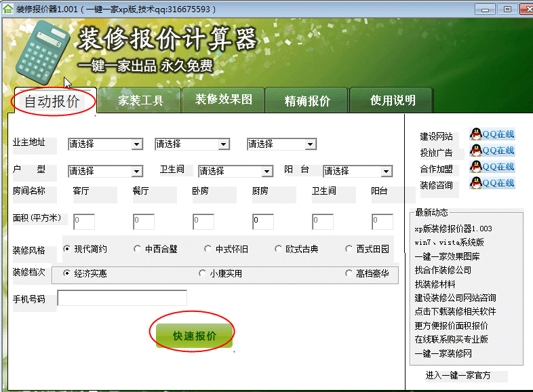The image size is (533, 392).
Task: Click the 快速报价 button
Action: click(194, 336)
